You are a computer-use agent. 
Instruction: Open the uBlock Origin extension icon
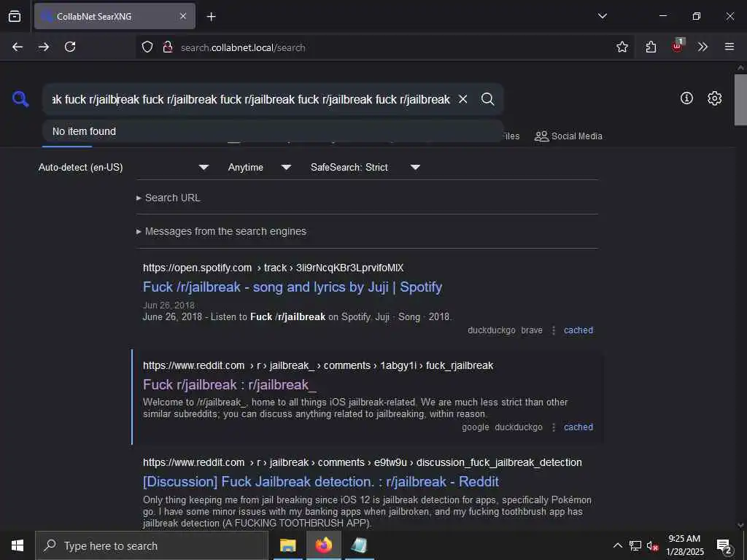click(x=678, y=46)
